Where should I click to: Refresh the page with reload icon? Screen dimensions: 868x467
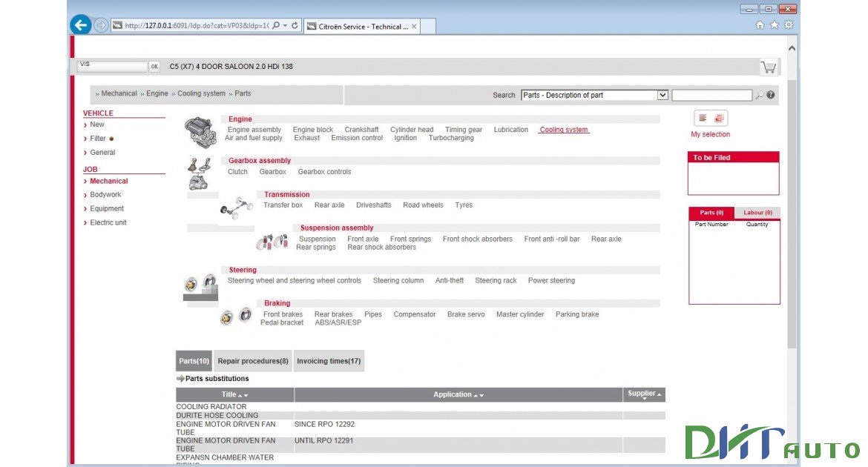coord(295,25)
